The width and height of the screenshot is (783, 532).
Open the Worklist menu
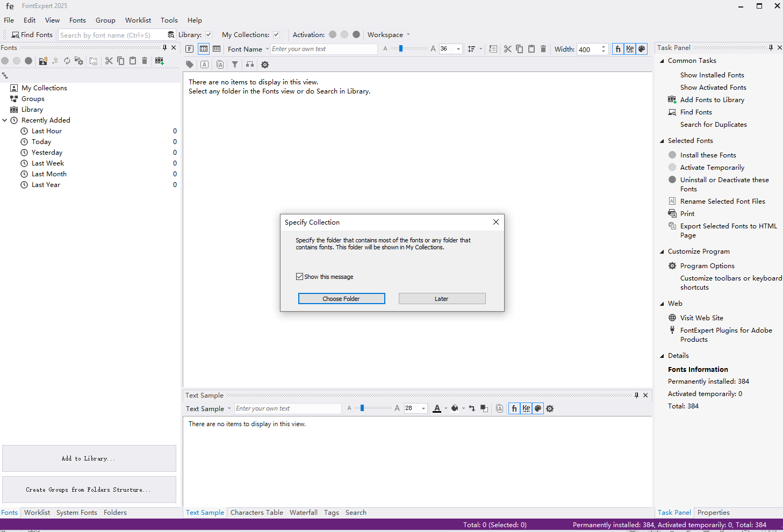(138, 20)
